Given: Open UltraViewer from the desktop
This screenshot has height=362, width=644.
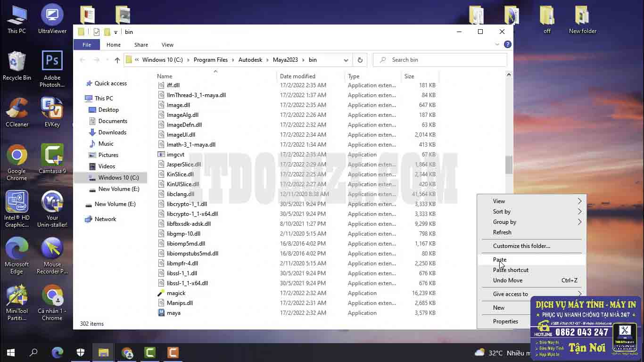Looking at the screenshot, I should (x=51, y=14).
